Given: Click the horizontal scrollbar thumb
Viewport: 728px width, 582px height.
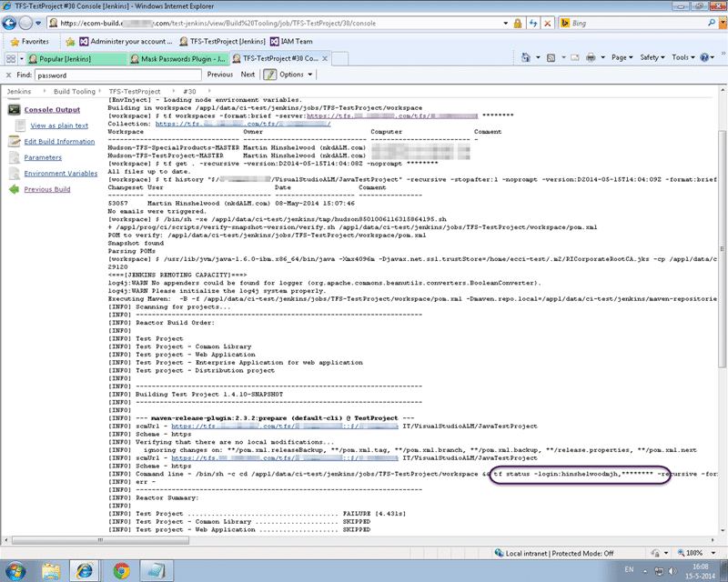Looking at the screenshot, I should tap(100, 540).
